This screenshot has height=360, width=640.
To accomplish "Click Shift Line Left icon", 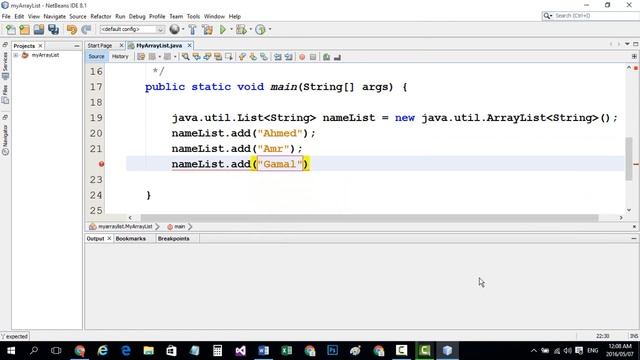I will [x=278, y=57].
